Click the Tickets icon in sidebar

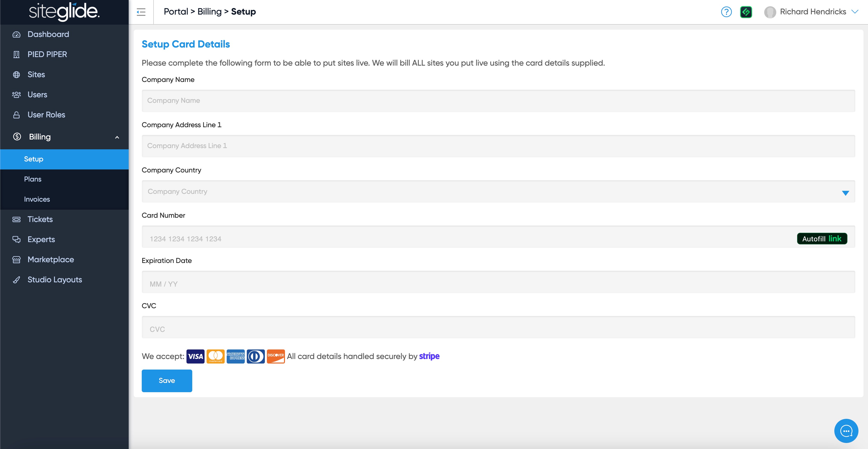pyautogui.click(x=16, y=219)
